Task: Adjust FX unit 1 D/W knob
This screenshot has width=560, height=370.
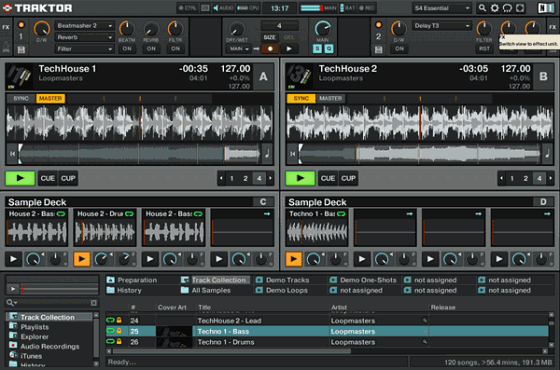Action: point(41,28)
